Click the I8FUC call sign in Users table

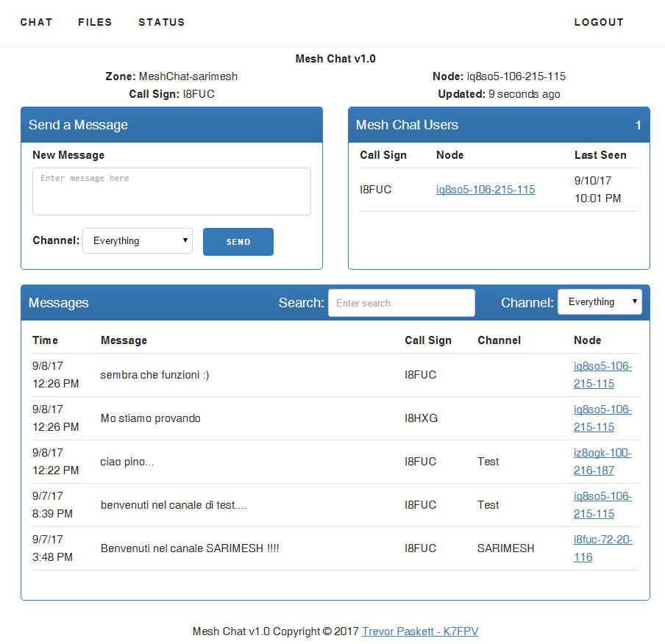pos(376,190)
